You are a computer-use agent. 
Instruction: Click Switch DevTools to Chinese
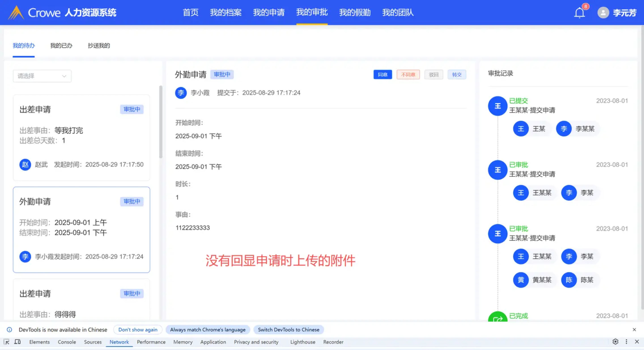click(288, 329)
